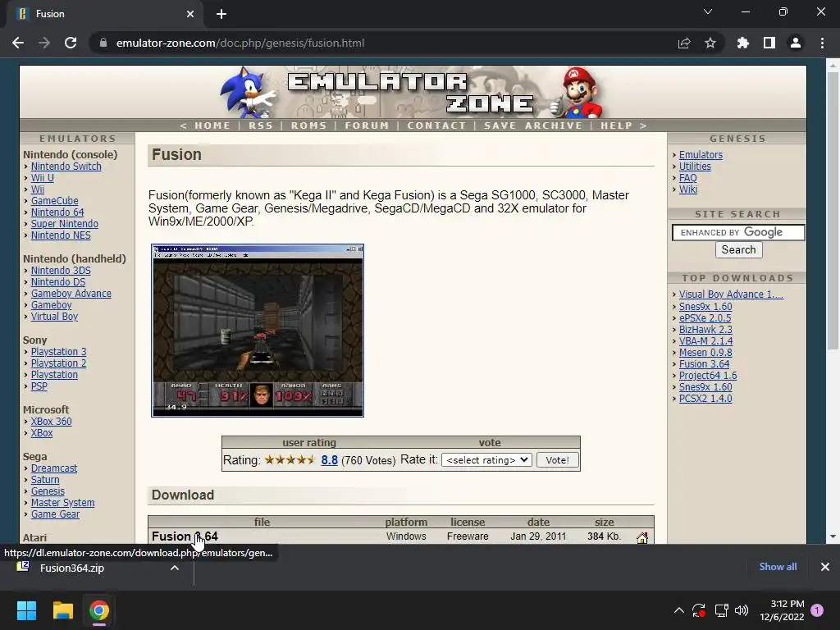Open the 8.8 rating link
Image resolution: width=840 pixels, height=630 pixels.
click(x=330, y=460)
